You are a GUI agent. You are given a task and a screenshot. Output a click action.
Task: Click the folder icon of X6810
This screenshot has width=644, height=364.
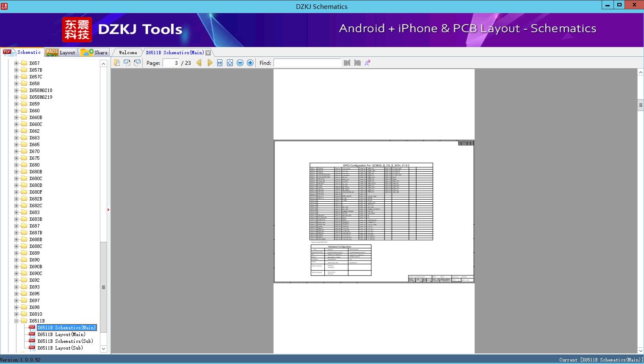click(x=24, y=314)
